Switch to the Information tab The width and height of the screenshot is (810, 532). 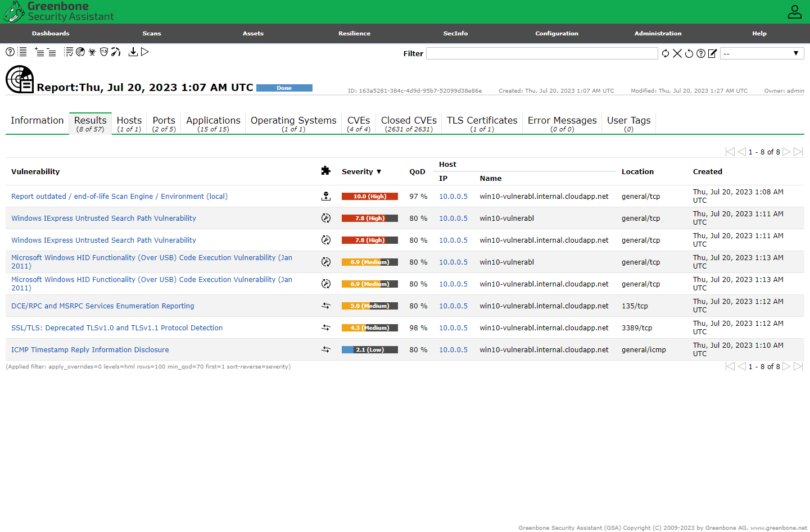click(x=37, y=124)
